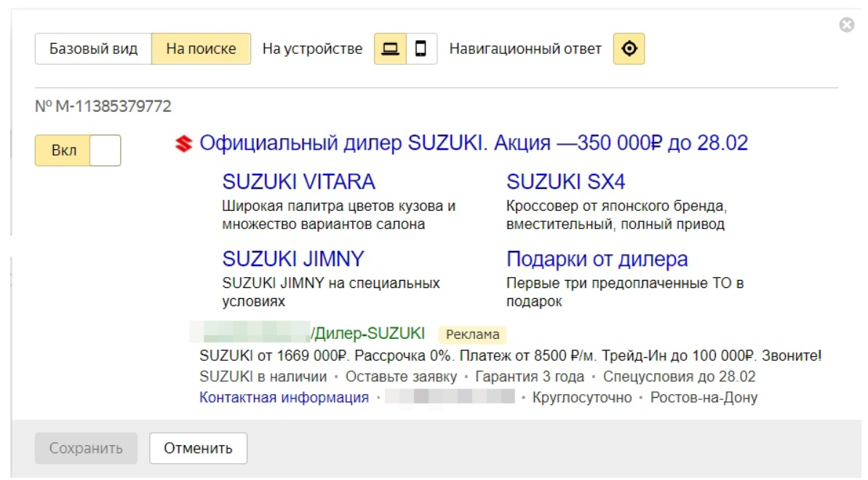Click the green /Дилер-SUZUKI display URL
Screen dimensions: 868x480
coord(367,333)
